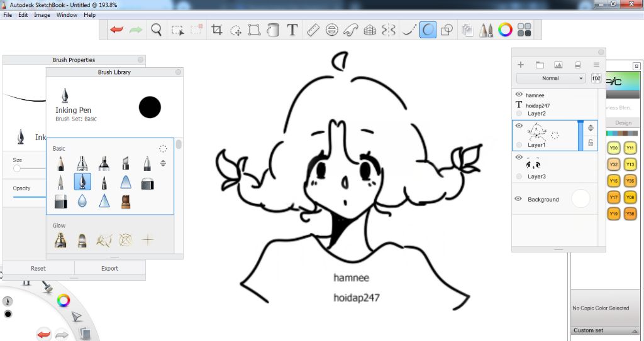Hide the Background layer eye icon

coord(518,198)
